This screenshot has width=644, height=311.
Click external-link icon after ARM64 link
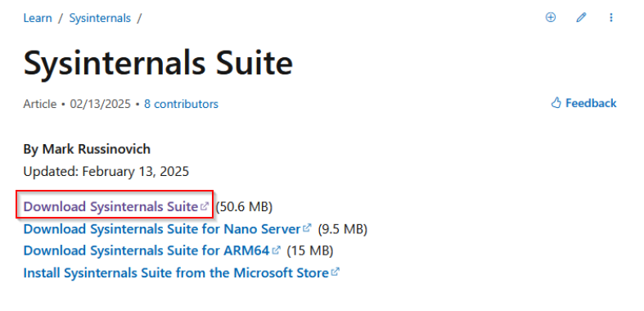click(276, 250)
